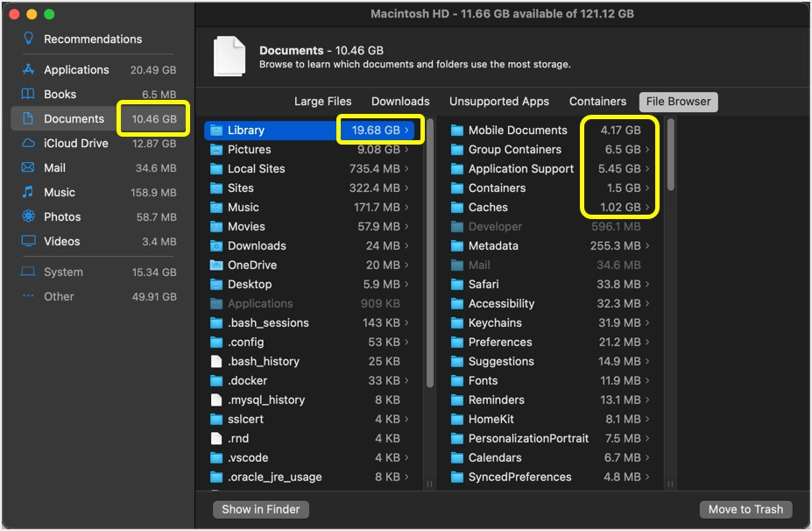
Task: Click left column resize handle at bottom
Action: click(x=429, y=484)
